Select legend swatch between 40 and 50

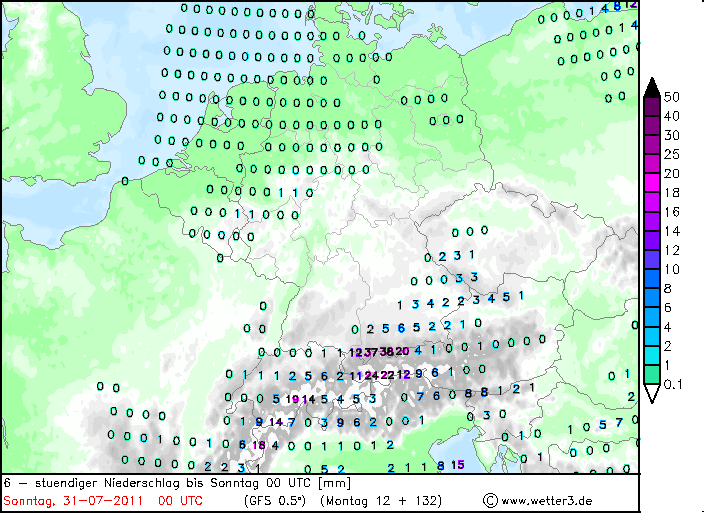click(x=652, y=107)
